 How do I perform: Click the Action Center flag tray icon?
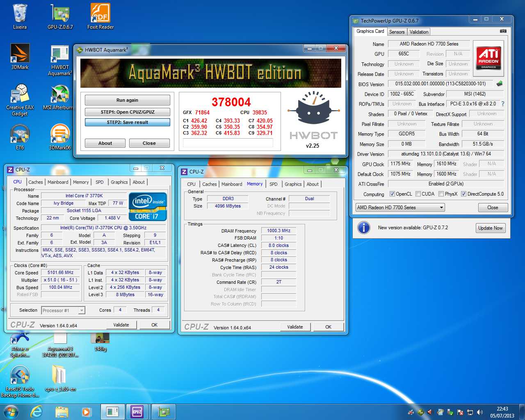(460, 412)
